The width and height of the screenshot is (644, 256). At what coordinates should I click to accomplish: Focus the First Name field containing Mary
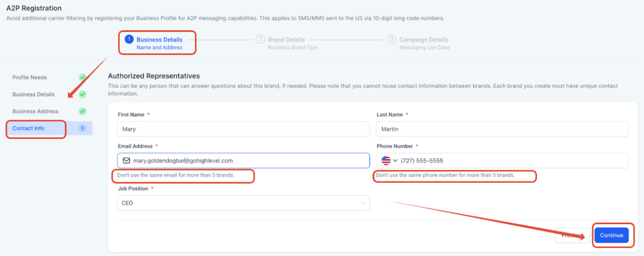pyautogui.click(x=244, y=129)
